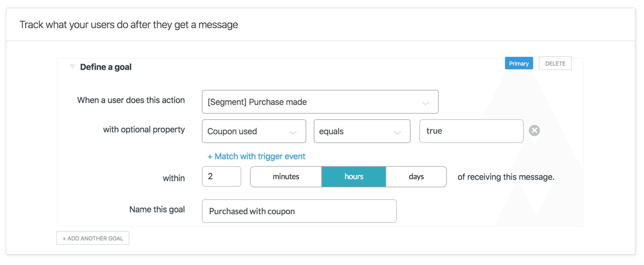This screenshot has width=644, height=265.
Task: Click the goal name field Purchased with coupon
Action: (x=299, y=211)
